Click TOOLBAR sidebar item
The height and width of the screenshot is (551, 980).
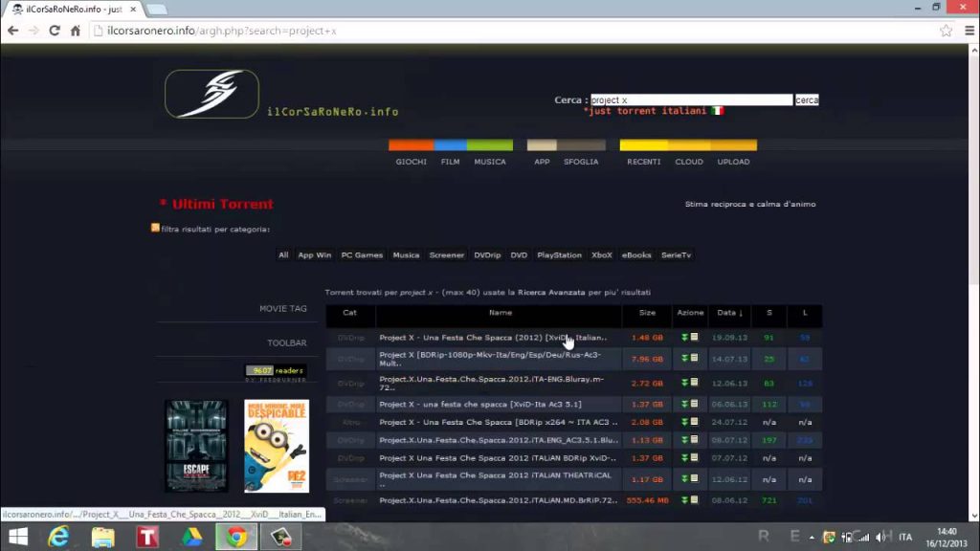coord(287,343)
